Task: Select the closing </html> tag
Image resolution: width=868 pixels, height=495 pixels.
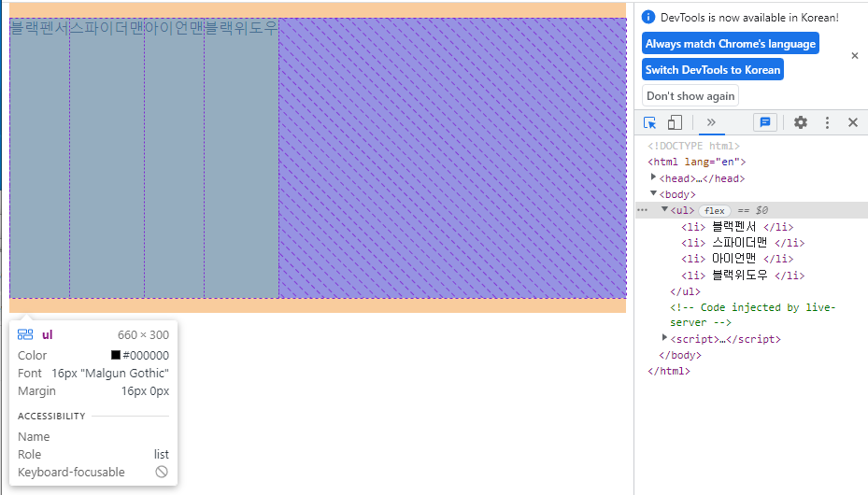Action: coord(669,371)
